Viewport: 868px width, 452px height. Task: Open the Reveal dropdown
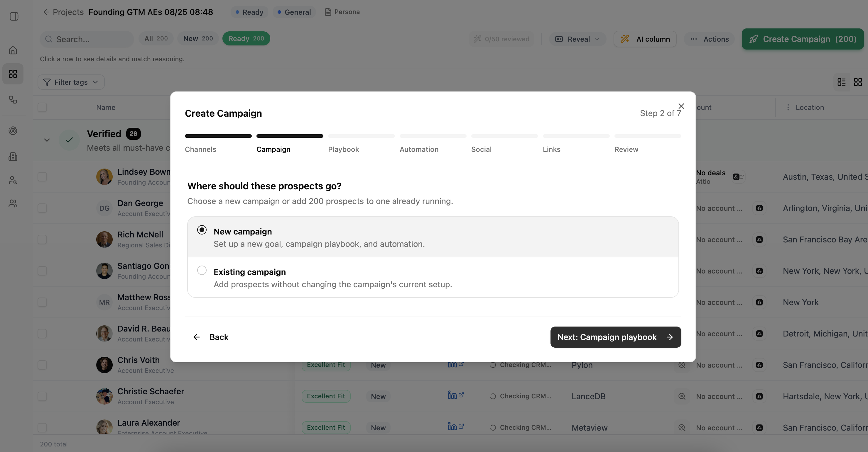point(577,39)
